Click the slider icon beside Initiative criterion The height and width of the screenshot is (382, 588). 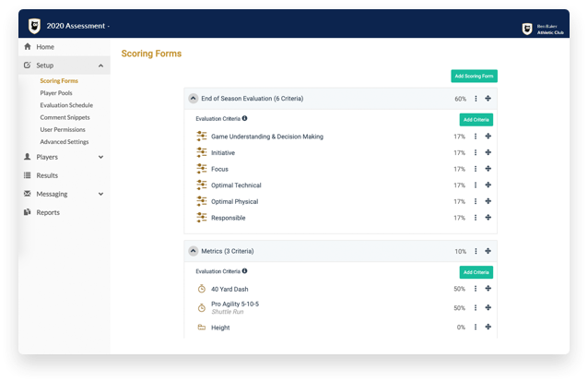point(202,152)
